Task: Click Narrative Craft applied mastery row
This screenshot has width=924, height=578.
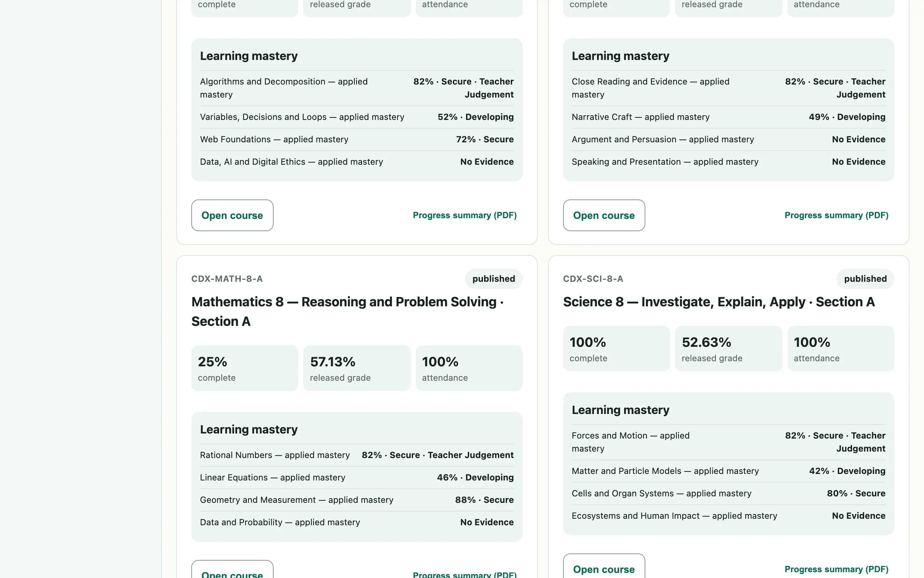Action: (728, 117)
